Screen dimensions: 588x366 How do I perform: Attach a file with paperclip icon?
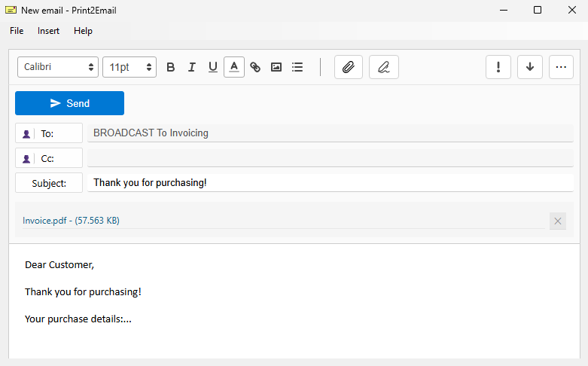tap(349, 67)
